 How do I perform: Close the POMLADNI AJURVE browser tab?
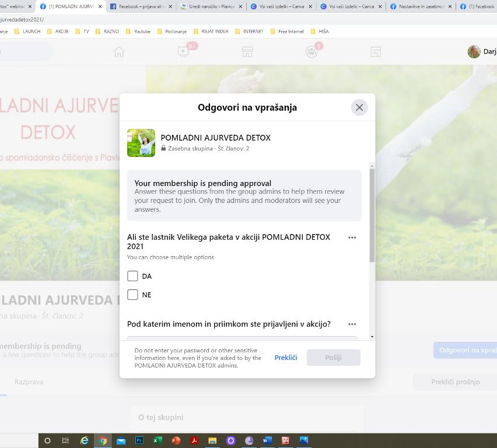(100, 6)
